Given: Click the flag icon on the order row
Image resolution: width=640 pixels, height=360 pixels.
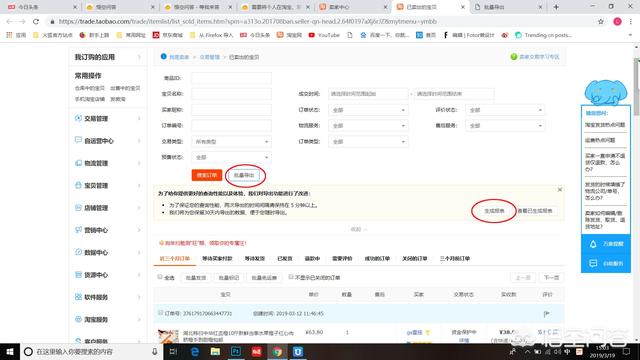Looking at the screenshot, I should pyautogui.click(x=547, y=313).
